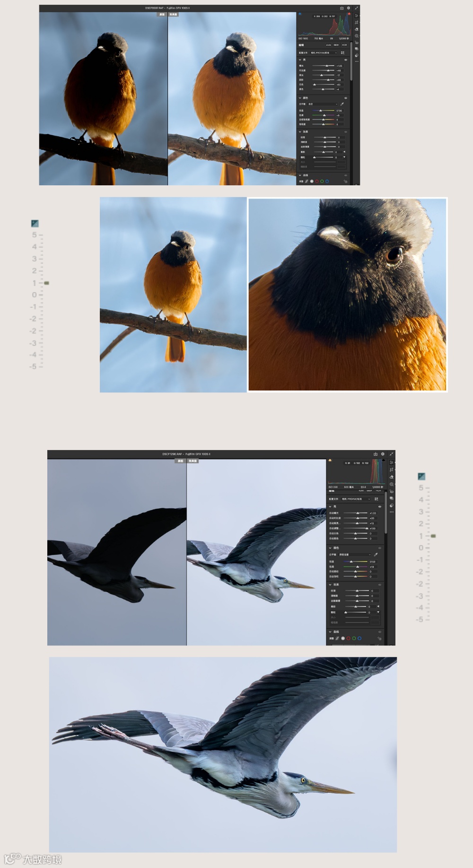Toggle shadow clipping warning in DSCF8597.RAF histogram

coord(300,14)
